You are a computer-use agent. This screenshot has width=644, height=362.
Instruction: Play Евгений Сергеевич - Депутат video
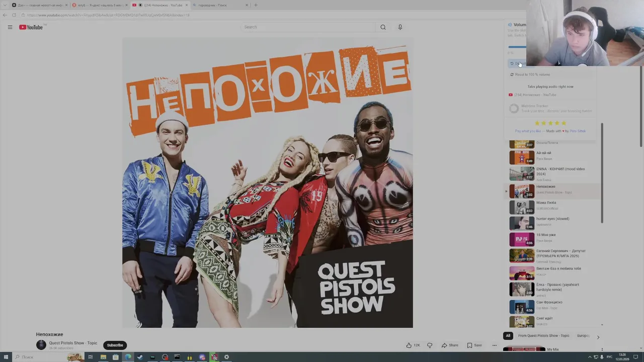(553, 255)
